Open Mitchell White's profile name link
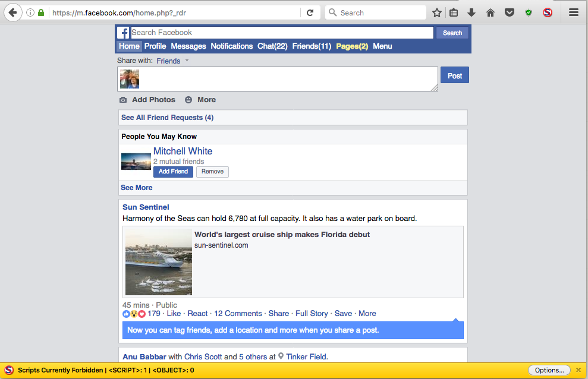The width and height of the screenshot is (588, 379). pos(183,151)
